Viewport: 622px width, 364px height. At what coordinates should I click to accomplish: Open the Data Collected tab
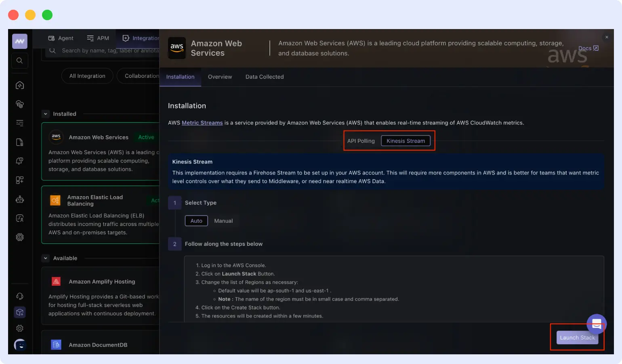[265, 77]
